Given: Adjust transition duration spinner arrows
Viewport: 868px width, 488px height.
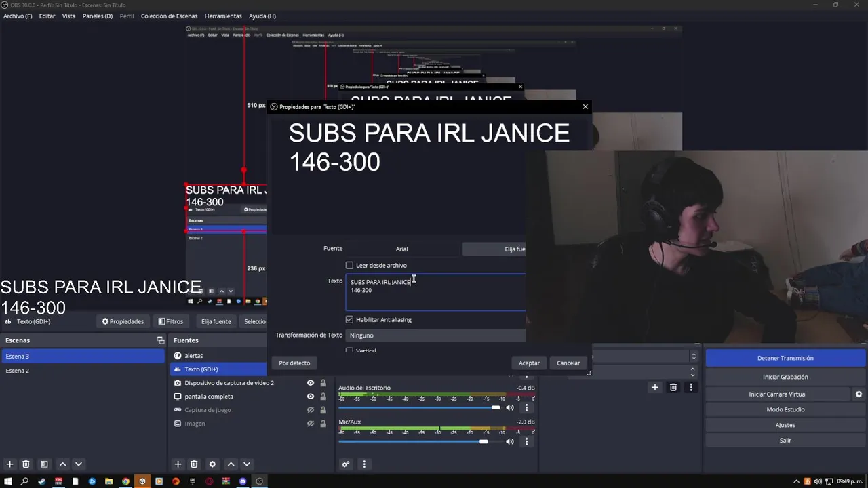Looking at the screenshot, I should pos(692,372).
